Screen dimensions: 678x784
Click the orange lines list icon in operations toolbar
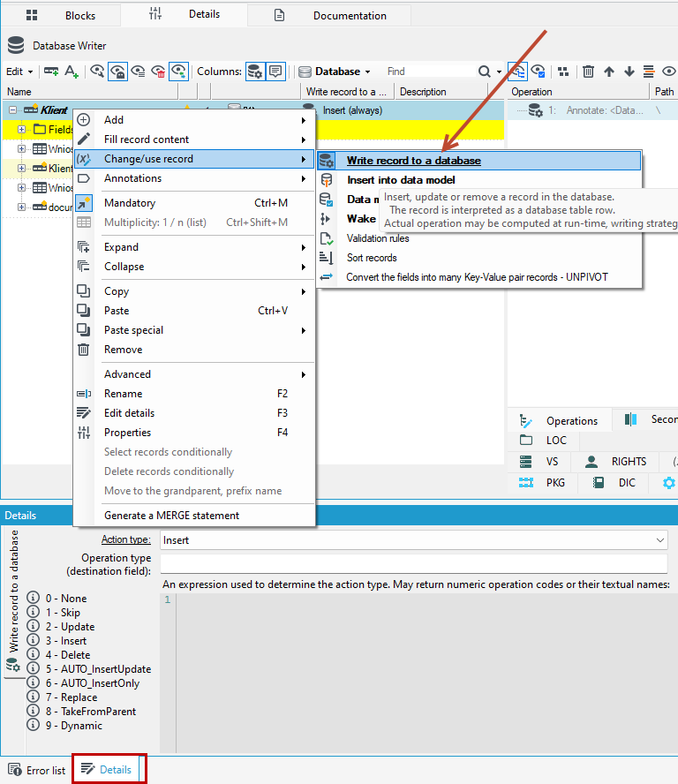[x=649, y=72]
